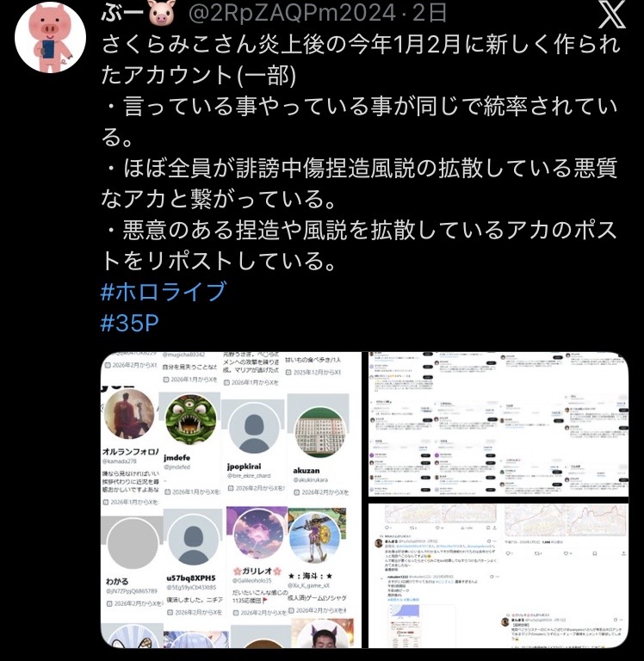Click the jmdefe account name
The width and height of the screenshot is (644, 661).
pos(176,457)
